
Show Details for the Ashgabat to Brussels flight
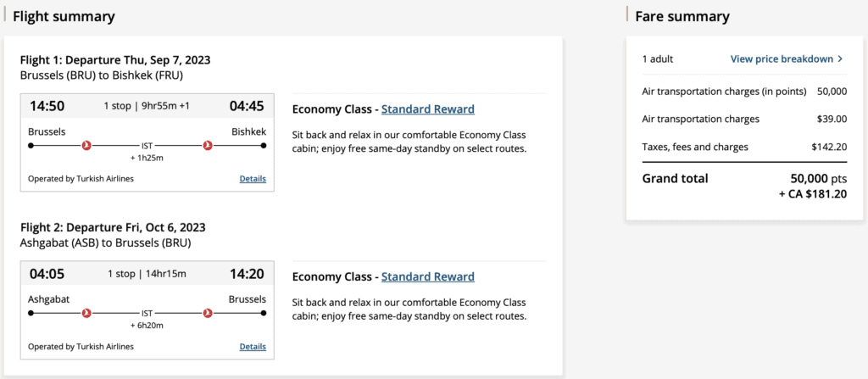click(253, 347)
